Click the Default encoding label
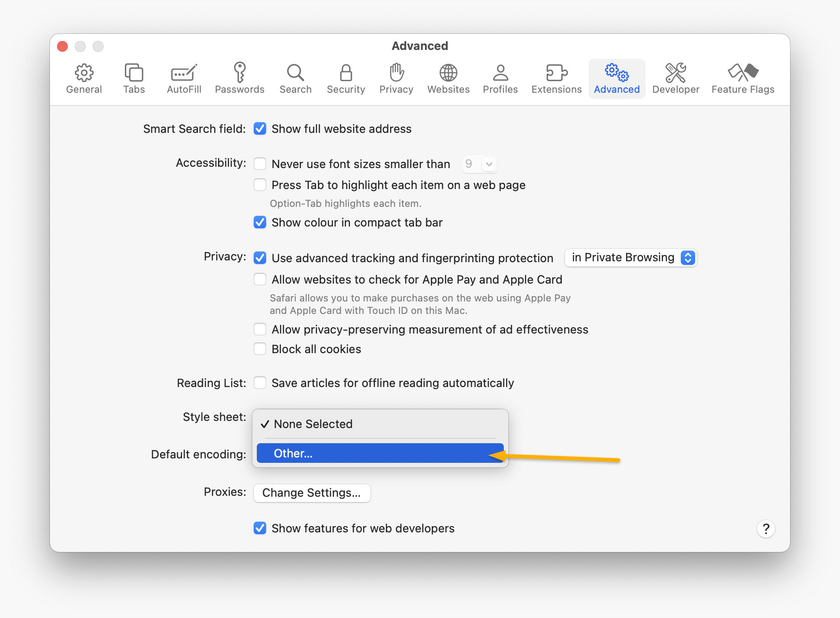Image resolution: width=840 pixels, height=618 pixels. coord(198,454)
